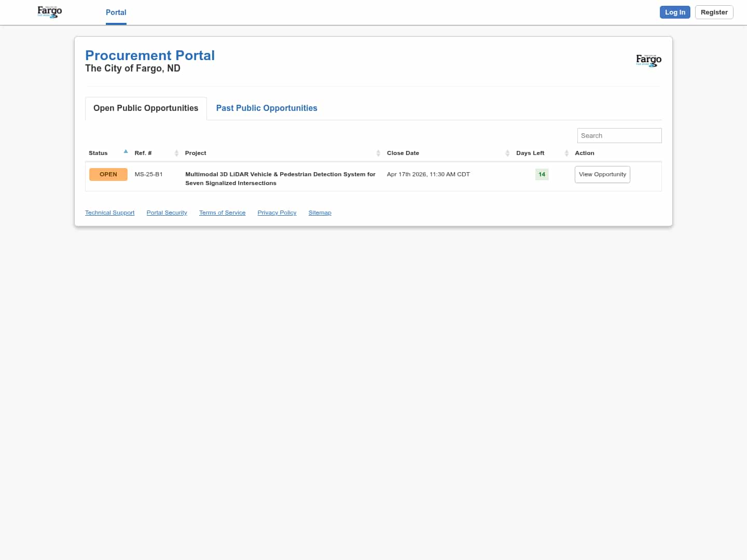Sort table by Status column arrow
This screenshot has height=560, width=747.
click(x=126, y=152)
